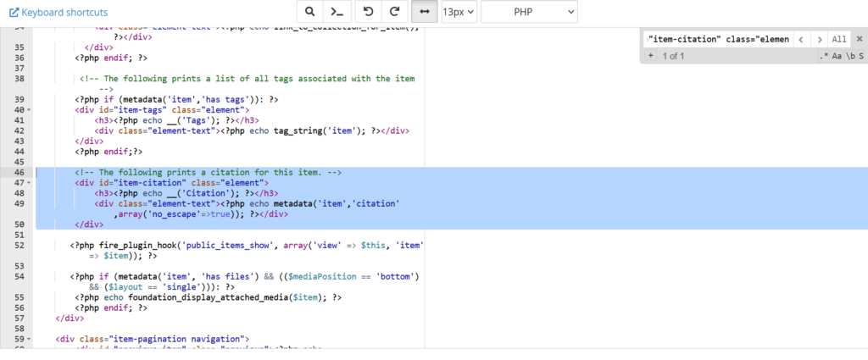
Task: Collapse code fold at line 47
Action: pos(29,182)
